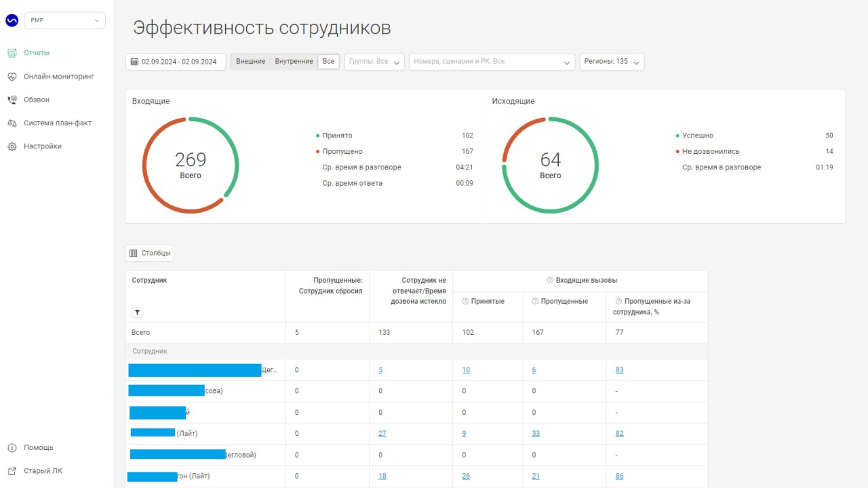Open Настройки in the sidebar

point(42,146)
